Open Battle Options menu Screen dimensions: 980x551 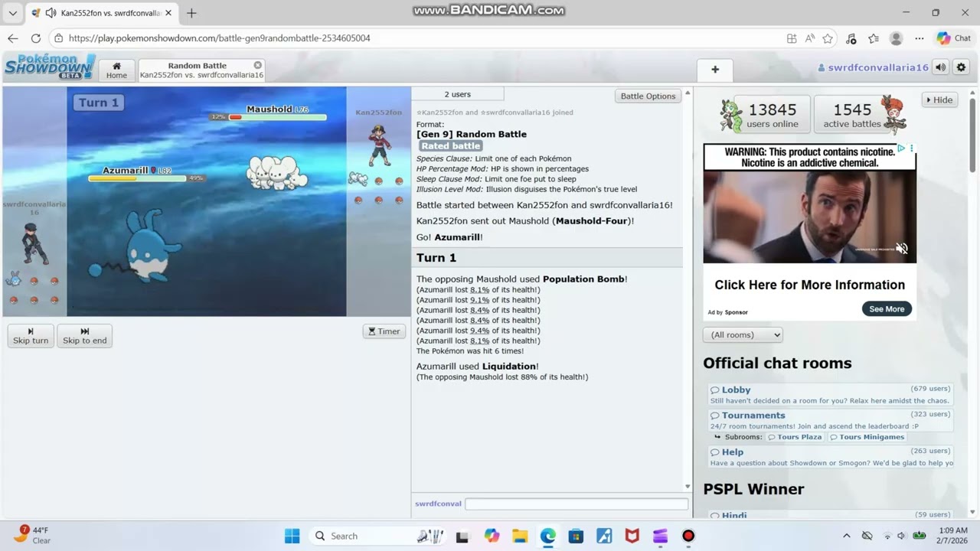click(x=648, y=96)
